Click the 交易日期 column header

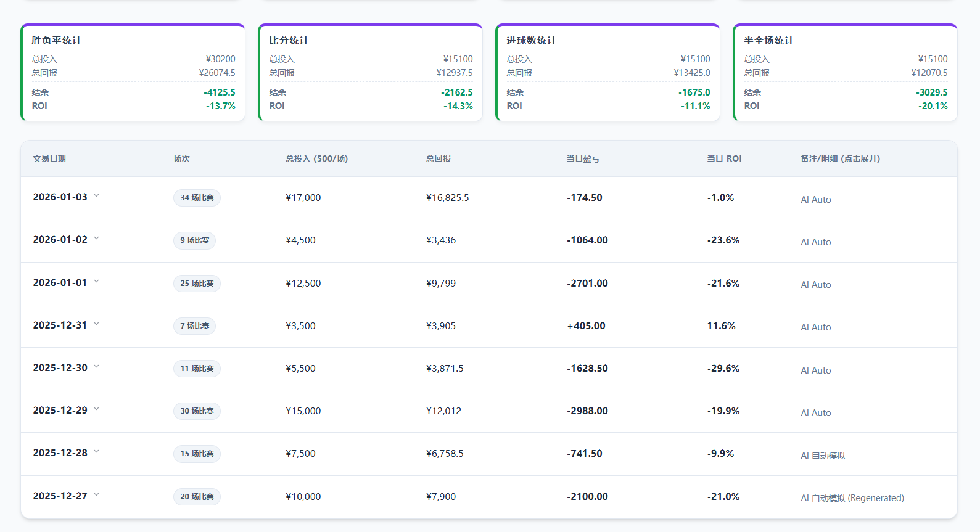[x=49, y=158]
